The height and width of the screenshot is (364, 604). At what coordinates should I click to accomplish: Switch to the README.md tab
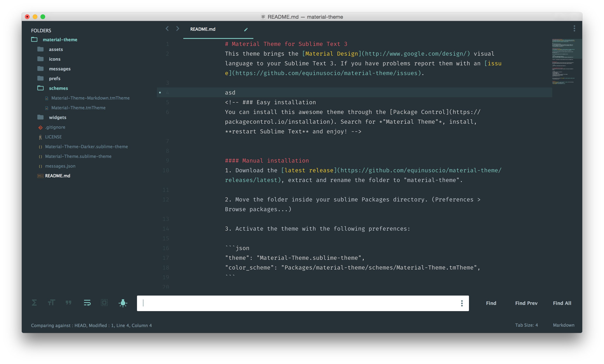pyautogui.click(x=203, y=29)
